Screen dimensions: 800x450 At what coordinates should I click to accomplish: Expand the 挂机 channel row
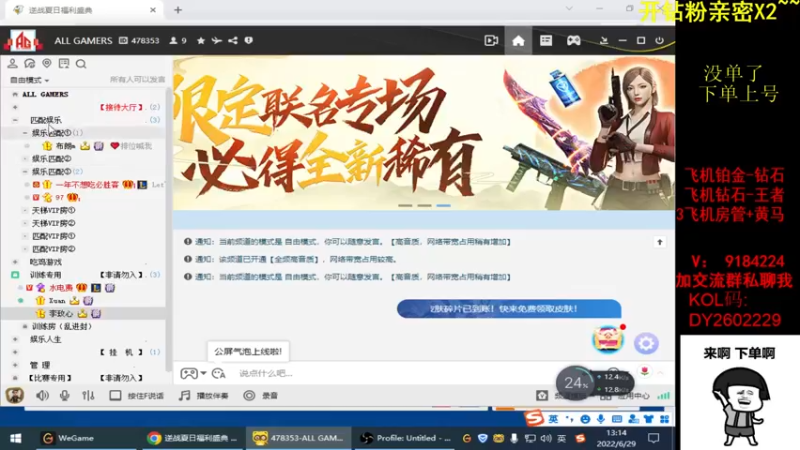pos(15,352)
